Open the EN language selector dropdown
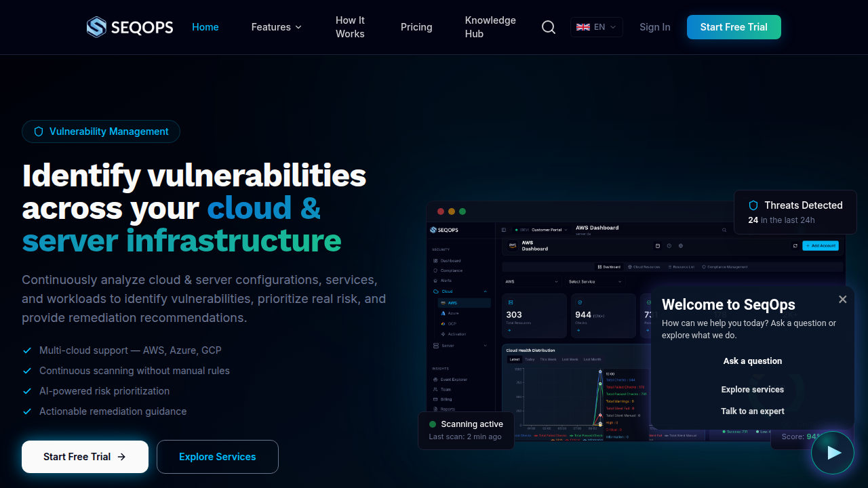 [x=597, y=27]
